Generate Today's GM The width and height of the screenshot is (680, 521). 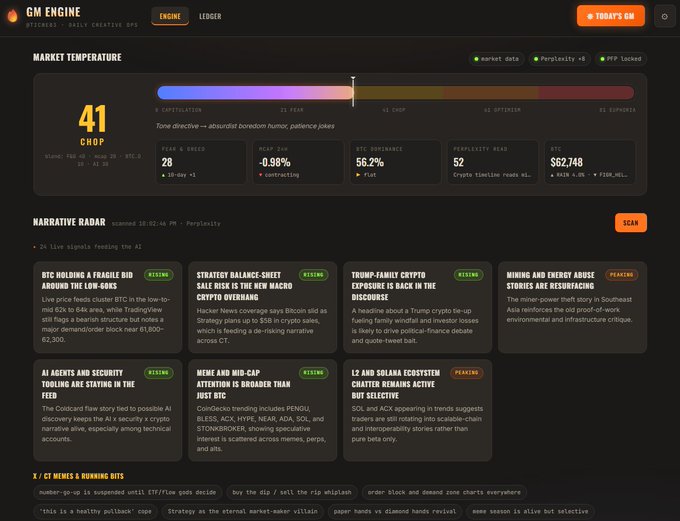click(611, 16)
